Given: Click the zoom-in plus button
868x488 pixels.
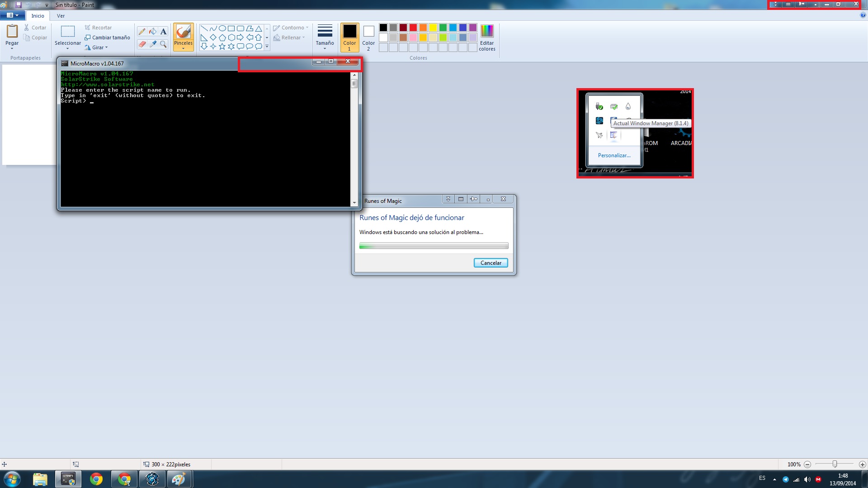Looking at the screenshot, I should [x=862, y=465].
